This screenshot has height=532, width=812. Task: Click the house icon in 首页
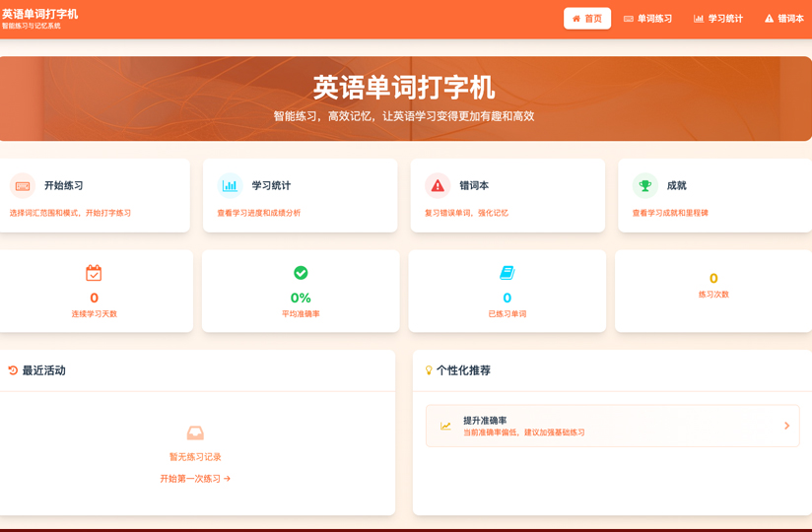coord(576,19)
